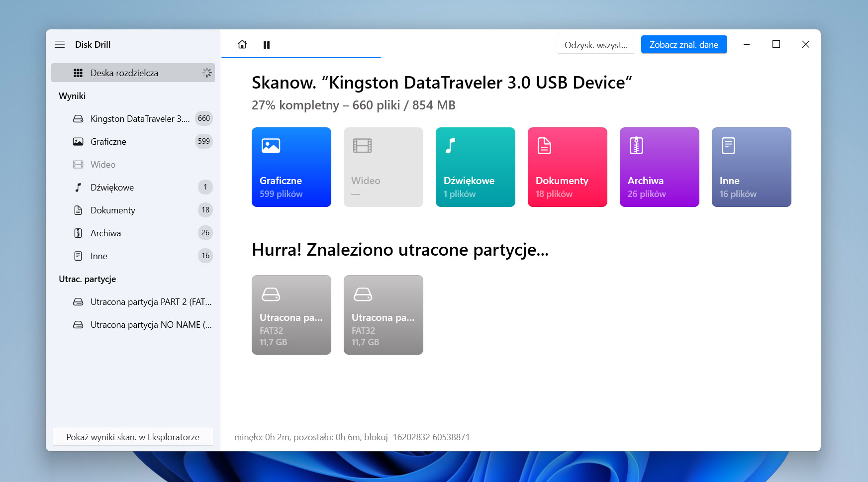Click Zobacz znal. dane button
This screenshot has height=482, width=868.
(x=683, y=44)
